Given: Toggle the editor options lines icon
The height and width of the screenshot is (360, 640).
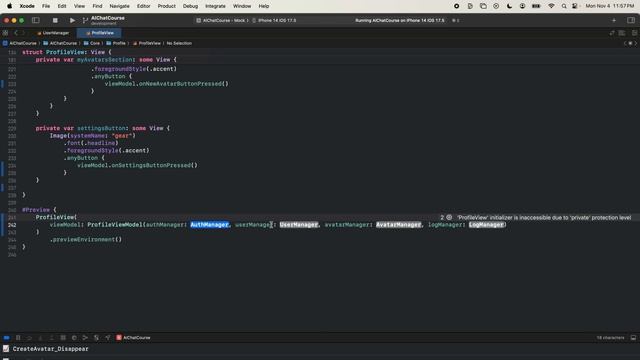Looking at the screenshot, I should coord(622,33).
